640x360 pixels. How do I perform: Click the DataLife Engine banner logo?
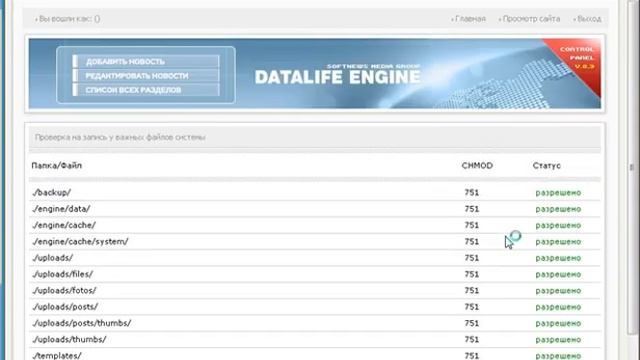[338, 74]
